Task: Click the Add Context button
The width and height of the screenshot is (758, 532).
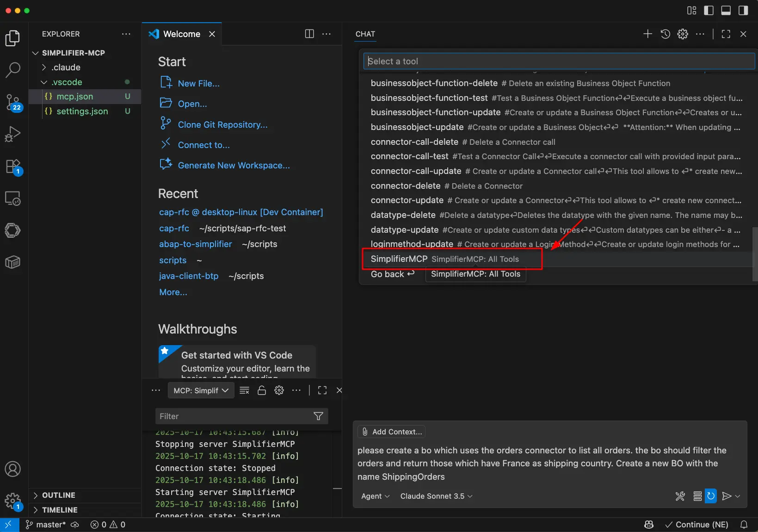Action: coord(392,432)
